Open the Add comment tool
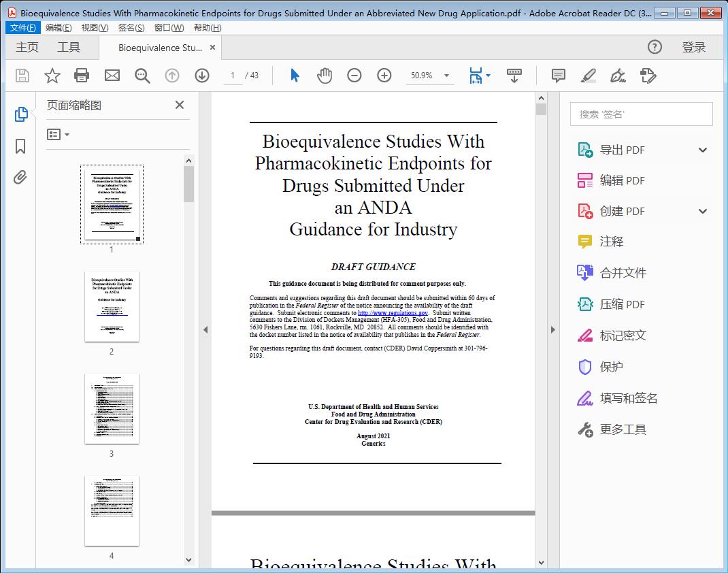The width and height of the screenshot is (728, 573). (x=558, y=76)
